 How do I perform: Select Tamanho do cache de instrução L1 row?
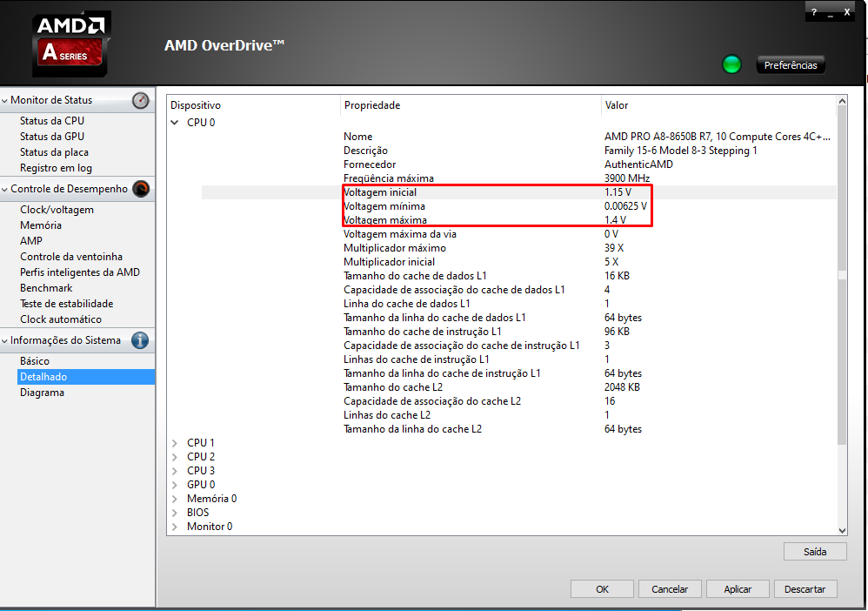[518, 332]
